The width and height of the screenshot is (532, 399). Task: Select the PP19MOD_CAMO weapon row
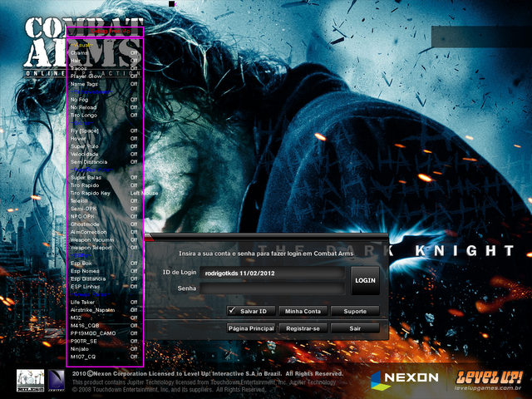[x=105, y=333]
